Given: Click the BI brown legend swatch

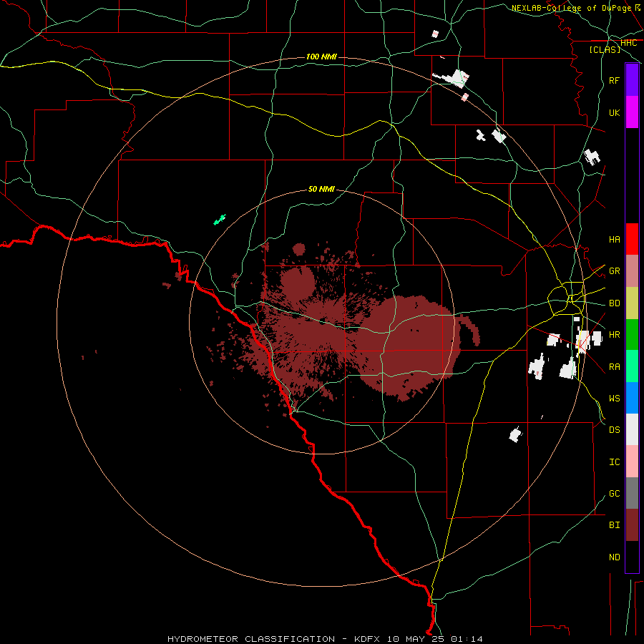Looking at the screenshot, I should [632, 525].
